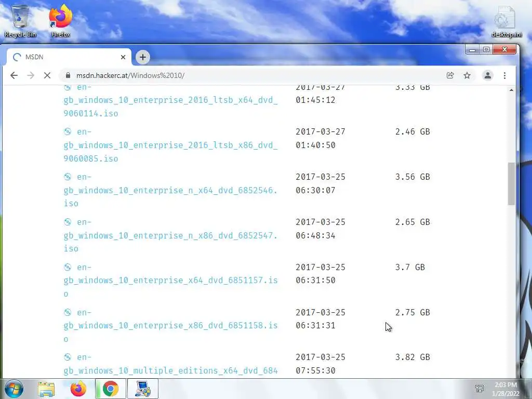Open a new tab with the plus button

point(143,57)
